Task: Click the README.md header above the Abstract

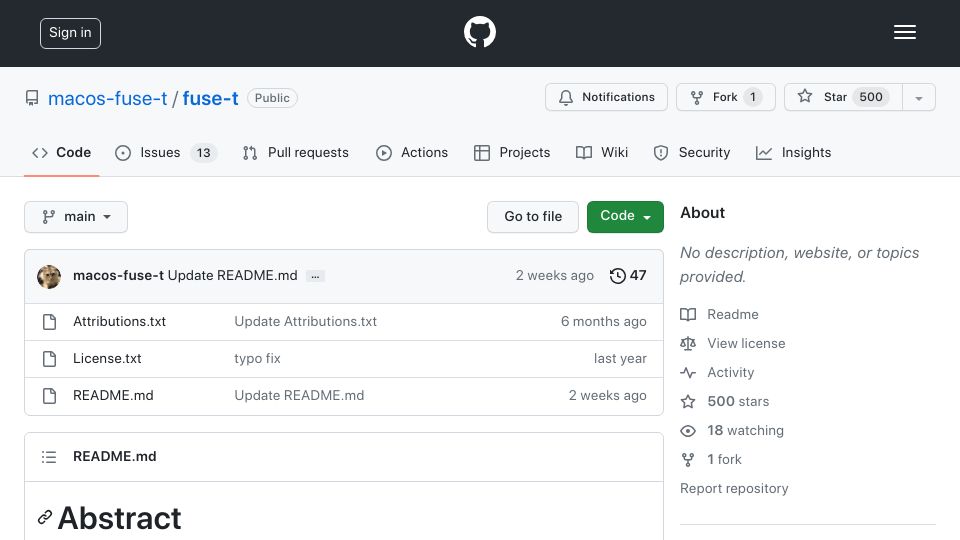Action: [114, 457]
